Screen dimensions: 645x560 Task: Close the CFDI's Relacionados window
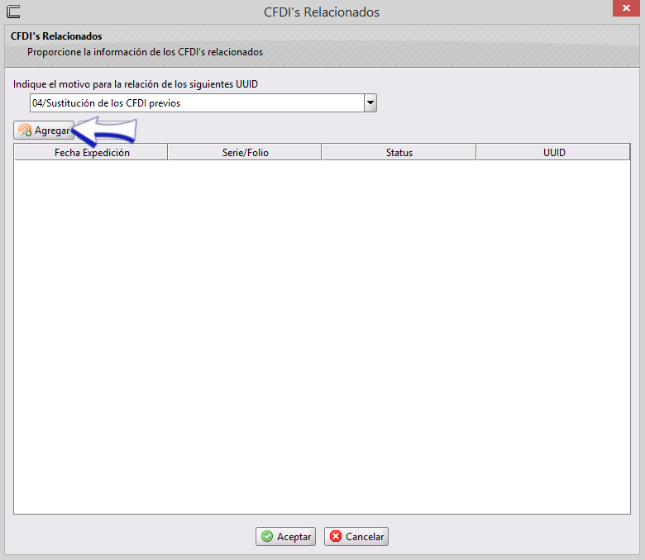click(x=626, y=8)
